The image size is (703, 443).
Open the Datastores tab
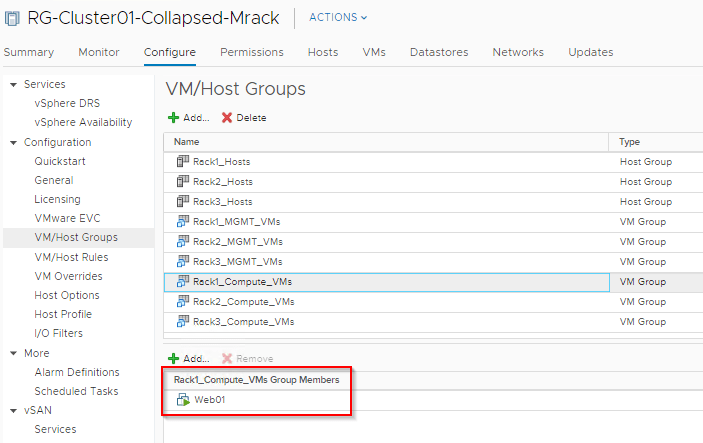[x=439, y=52]
